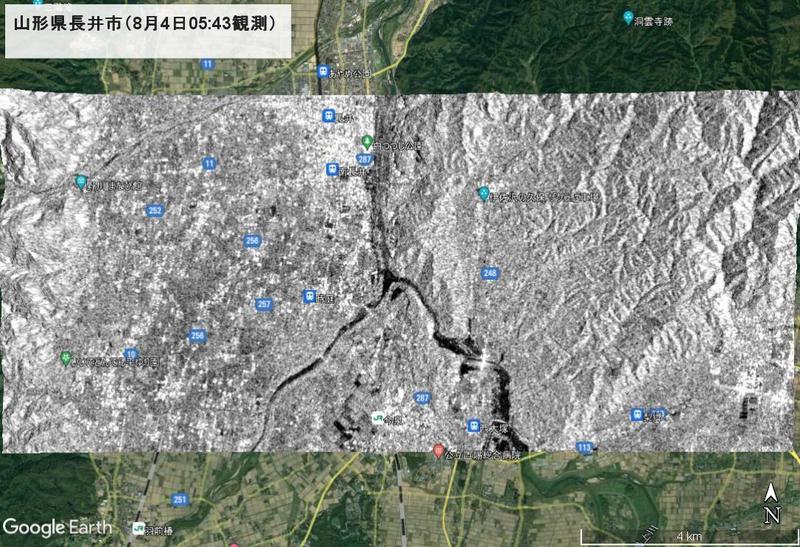
Task: Click the Route 248 road shield
Action: pos(490,273)
